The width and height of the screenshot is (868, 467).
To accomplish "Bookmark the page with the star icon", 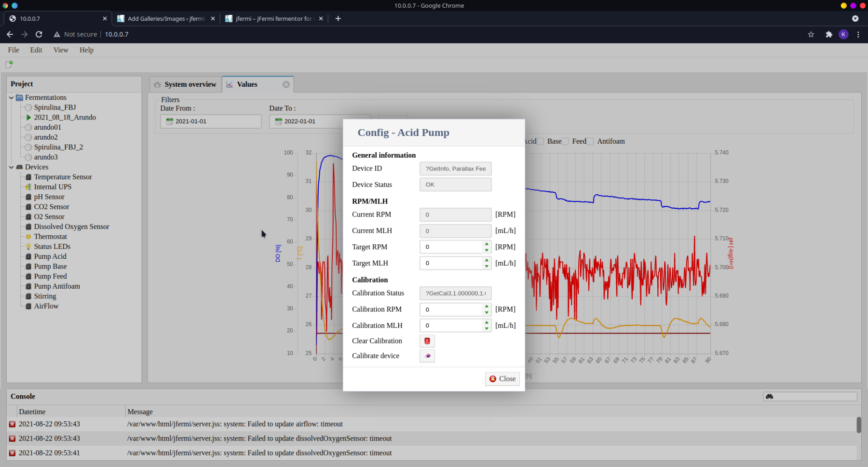I will click(x=811, y=34).
